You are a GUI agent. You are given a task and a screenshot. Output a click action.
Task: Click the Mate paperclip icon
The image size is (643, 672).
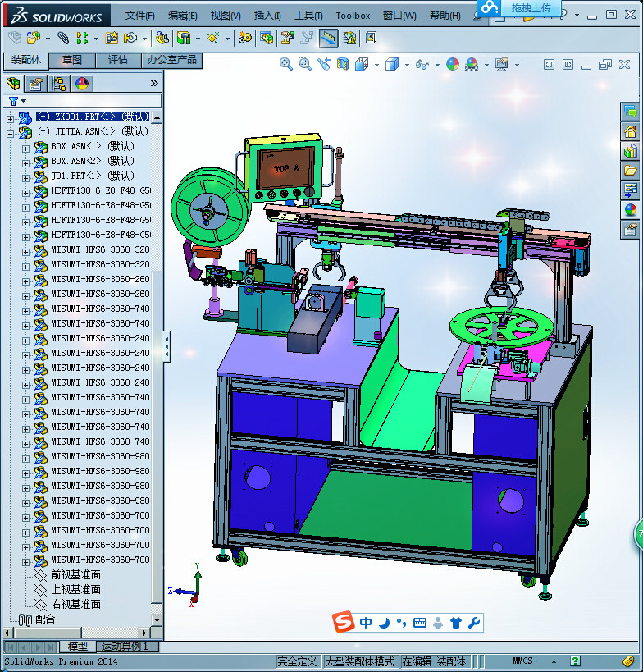pyautogui.click(x=63, y=38)
